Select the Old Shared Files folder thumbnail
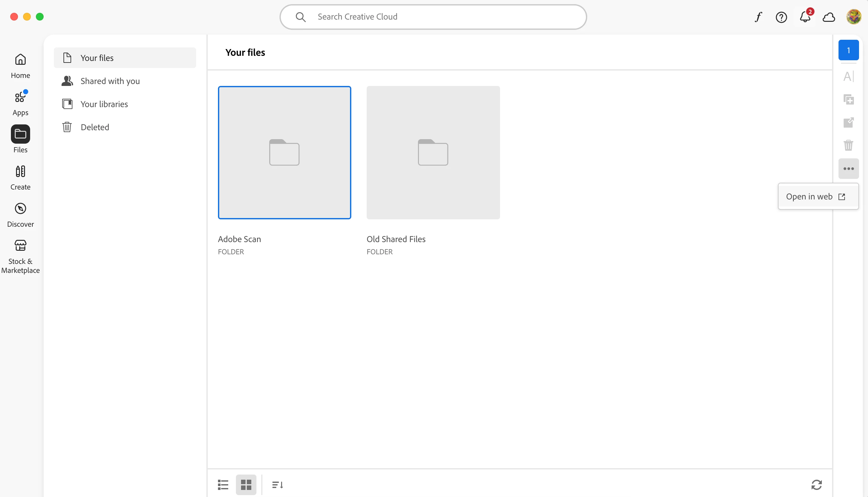Screen dimensions: 868x497 [433, 153]
